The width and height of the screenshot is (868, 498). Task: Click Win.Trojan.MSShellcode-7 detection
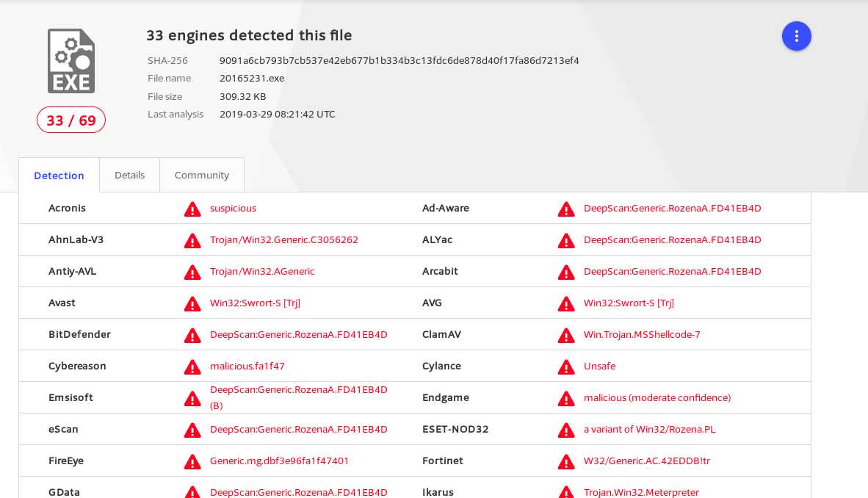642,335
